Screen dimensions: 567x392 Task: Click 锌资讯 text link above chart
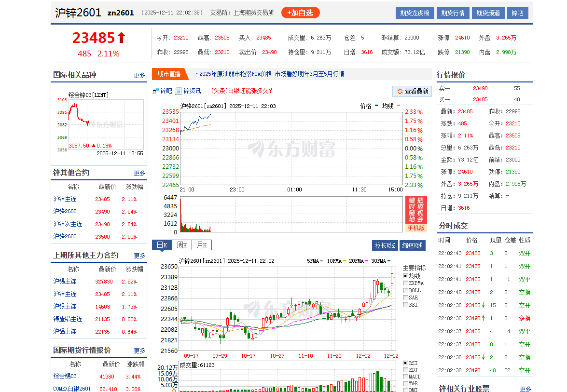coord(192,91)
